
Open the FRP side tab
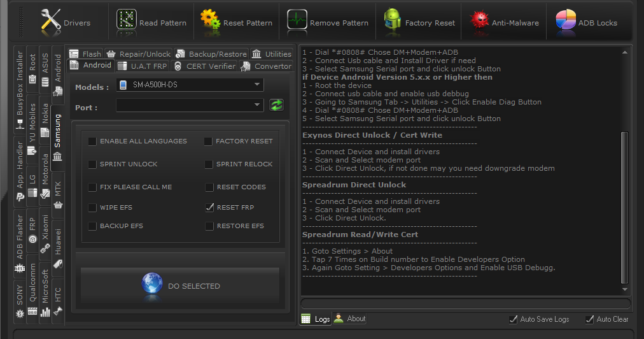(x=32, y=231)
